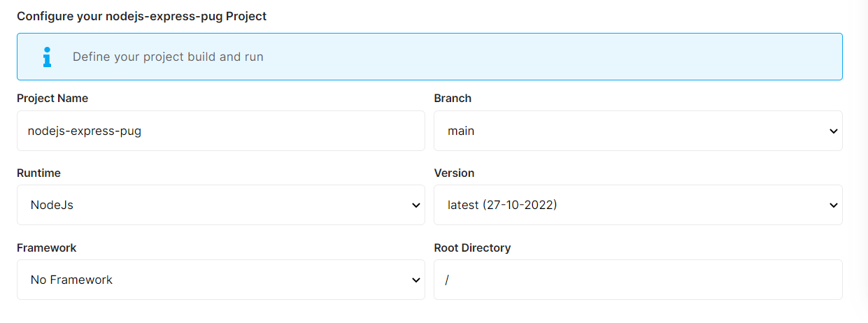Open the Version dropdown showing latest (27-10-2022)

click(x=629, y=206)
